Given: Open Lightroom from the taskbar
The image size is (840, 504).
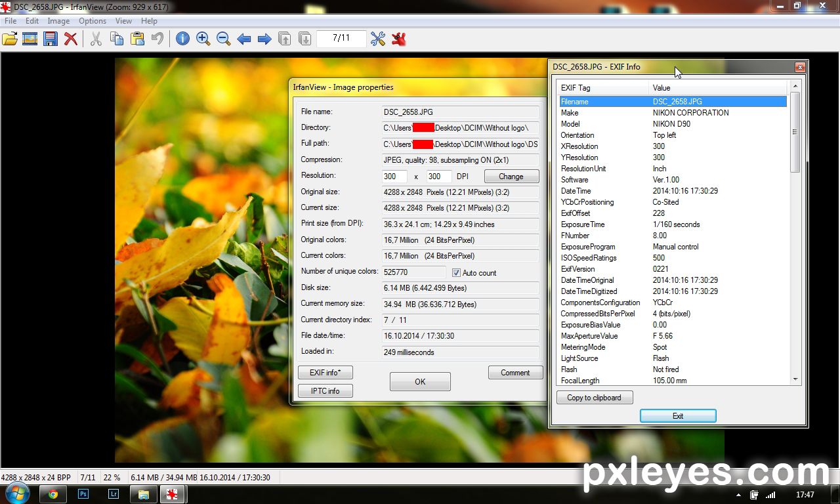Looking at the screenshot, I should [114, 494].
